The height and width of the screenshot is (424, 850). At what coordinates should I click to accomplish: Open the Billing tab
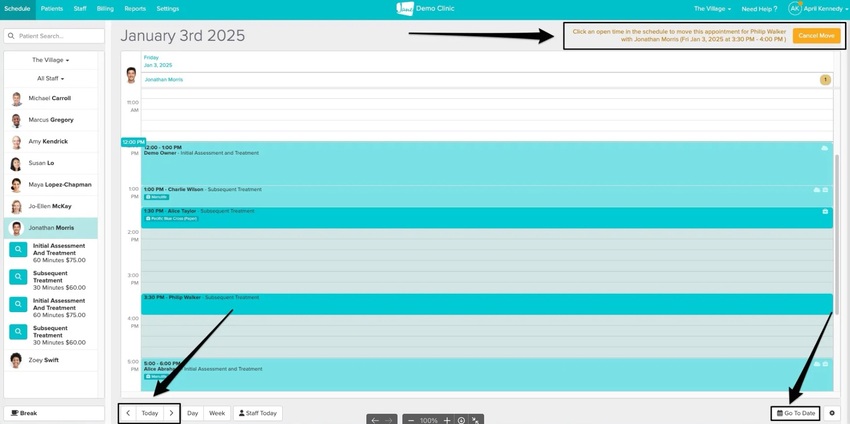105,9
